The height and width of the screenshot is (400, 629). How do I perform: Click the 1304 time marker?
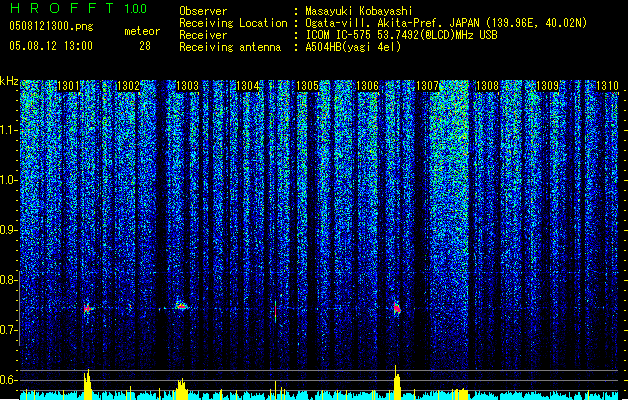(x=248, y=86)
